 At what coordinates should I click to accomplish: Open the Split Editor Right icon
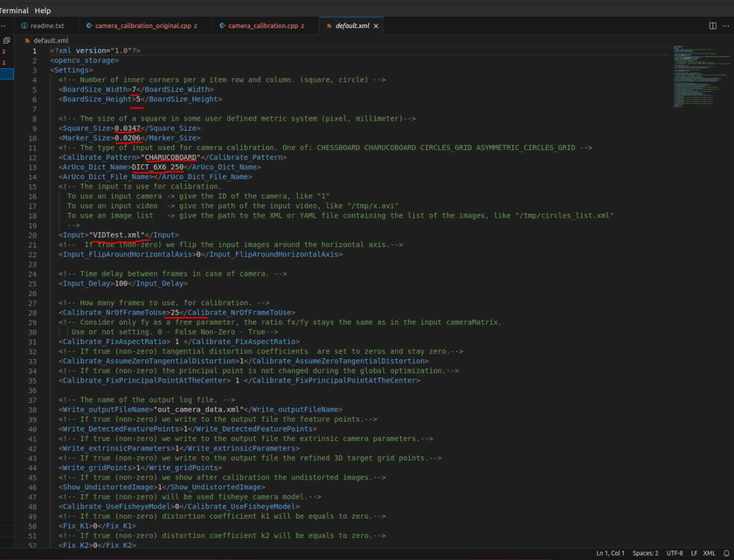[712, 25]
